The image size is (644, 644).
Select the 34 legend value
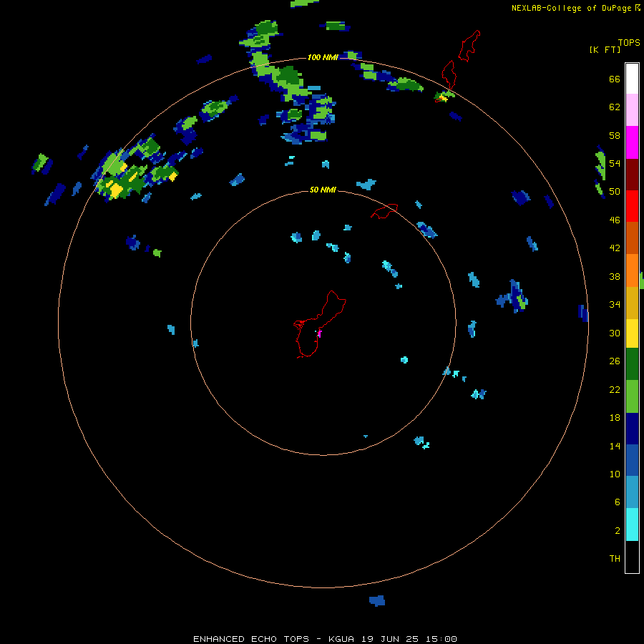pos(615,304)
